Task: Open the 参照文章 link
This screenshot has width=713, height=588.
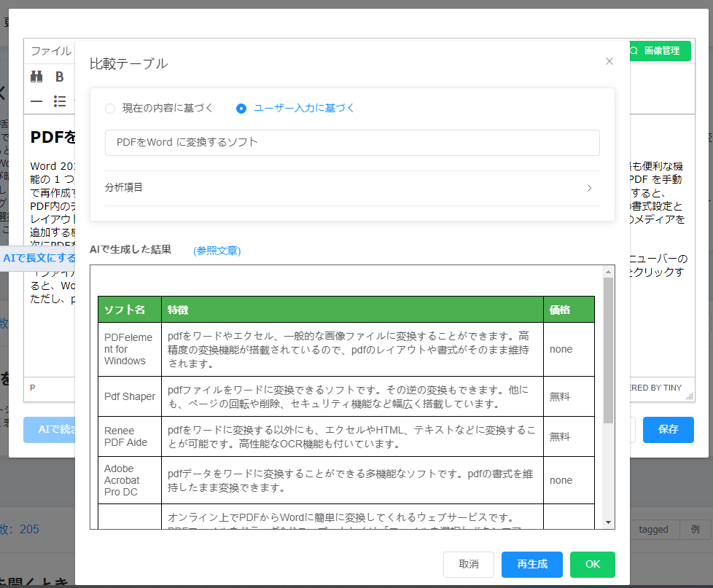Action: coord(217,251)
